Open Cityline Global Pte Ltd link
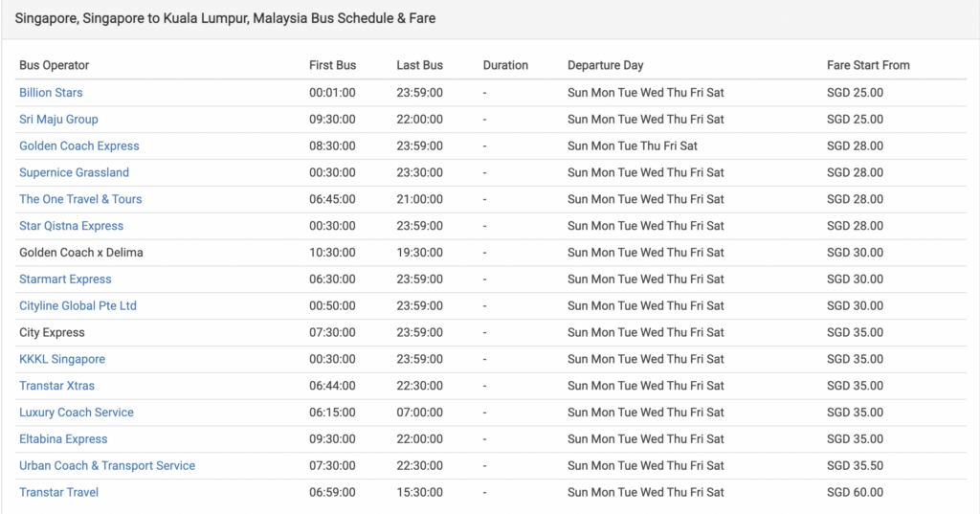This screenshot has width=980, height=514. click(x=78, y=305)
